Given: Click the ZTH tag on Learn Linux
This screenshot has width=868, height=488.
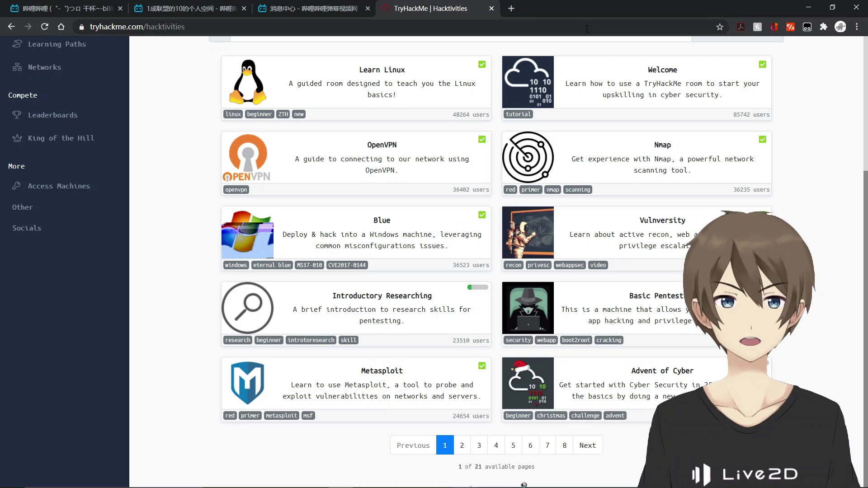Looking at the screenshot, I should [x=283, y=114].
